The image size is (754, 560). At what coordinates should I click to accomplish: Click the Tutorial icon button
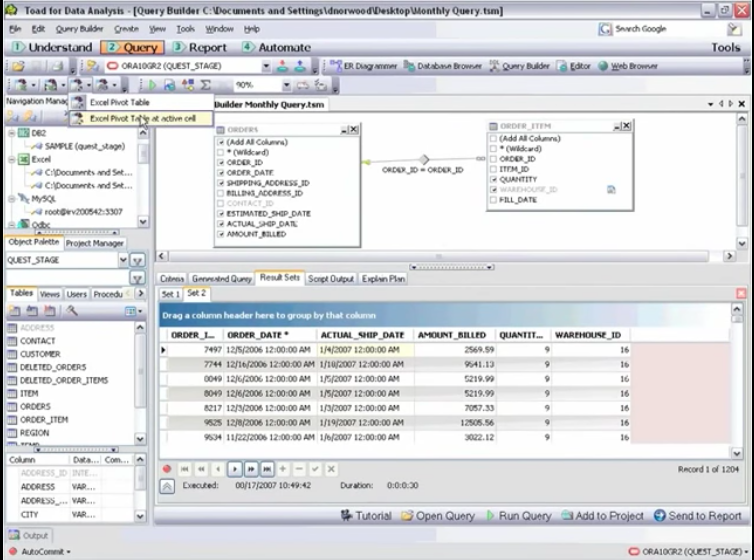pyautogui.click(x=366, y=516)
